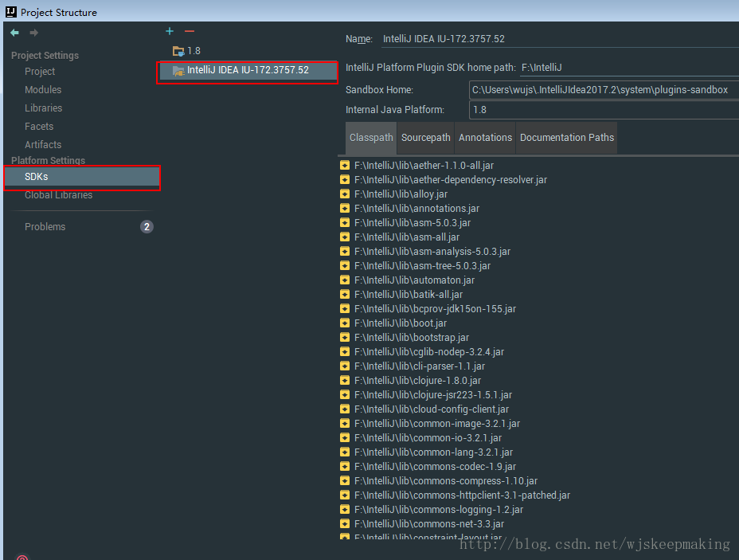Click the back navigation arrow
The height and width of the screenshot is (560, 739).
[14, 33]
